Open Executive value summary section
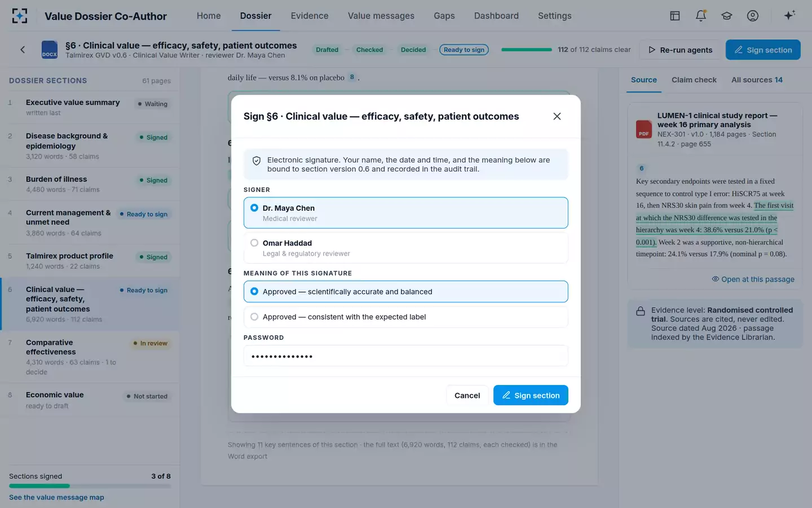The height and width of the screenshot is (508, 812). pos(90,107)
